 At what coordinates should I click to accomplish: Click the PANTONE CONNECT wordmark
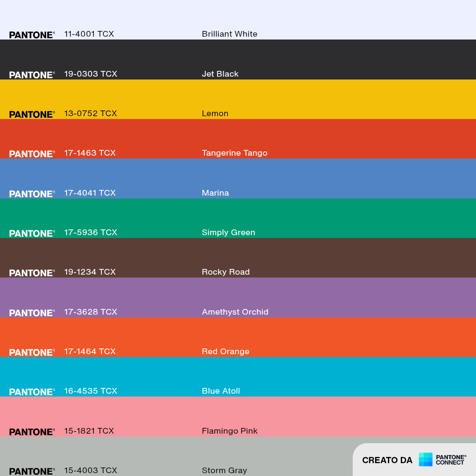click(x=451, y=460)
